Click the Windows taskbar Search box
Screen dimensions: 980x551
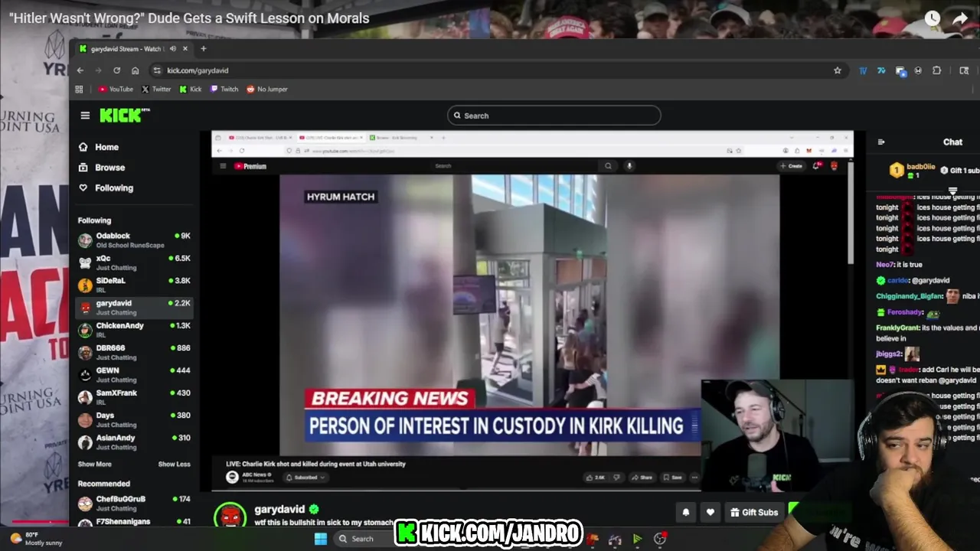[362, 539]
